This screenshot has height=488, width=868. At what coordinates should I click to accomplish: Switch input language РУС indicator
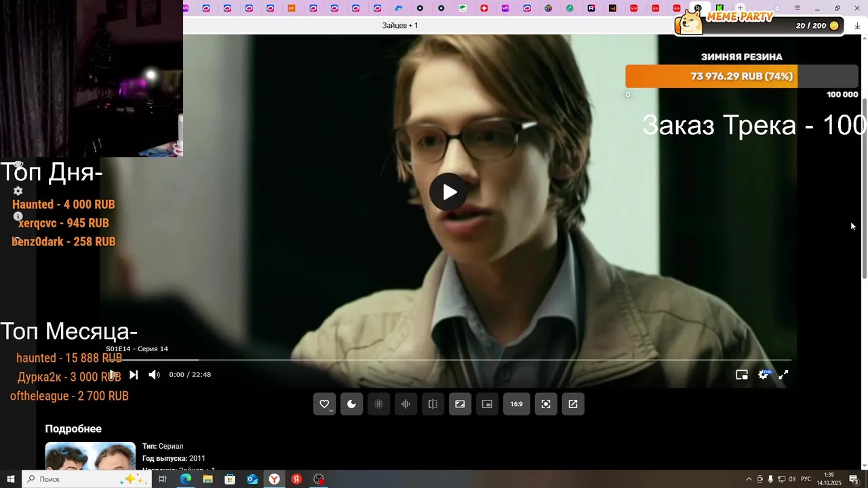tap(806, 479)
